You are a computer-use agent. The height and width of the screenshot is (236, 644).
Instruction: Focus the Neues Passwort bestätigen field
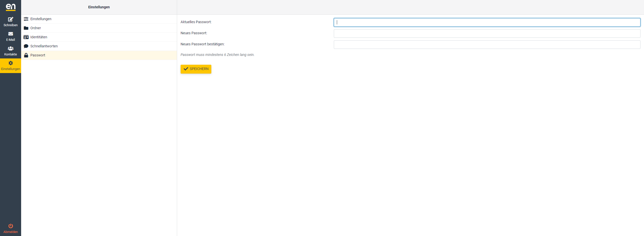[487, 45]
